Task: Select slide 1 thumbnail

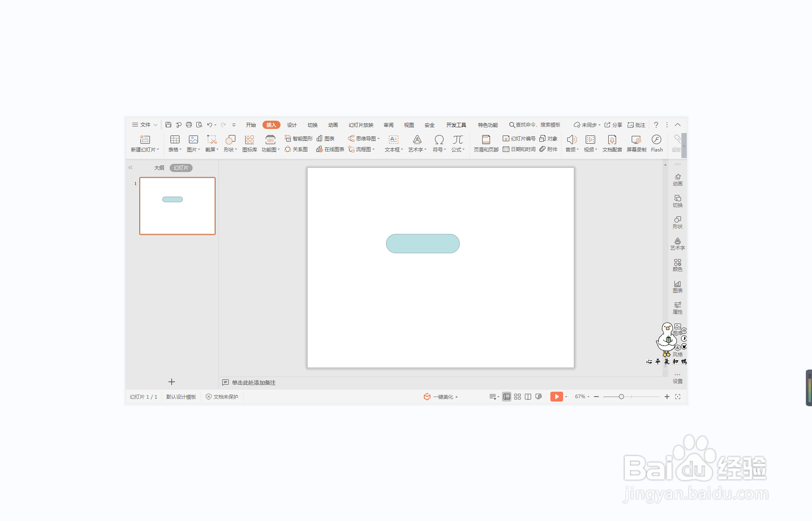Action: point(177,206)
